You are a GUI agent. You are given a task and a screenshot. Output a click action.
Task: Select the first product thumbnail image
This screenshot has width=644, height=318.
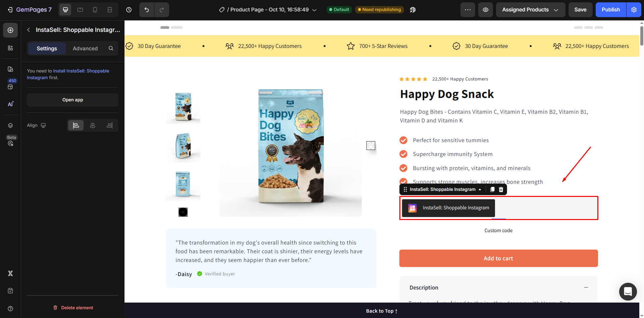coord(183,107)
